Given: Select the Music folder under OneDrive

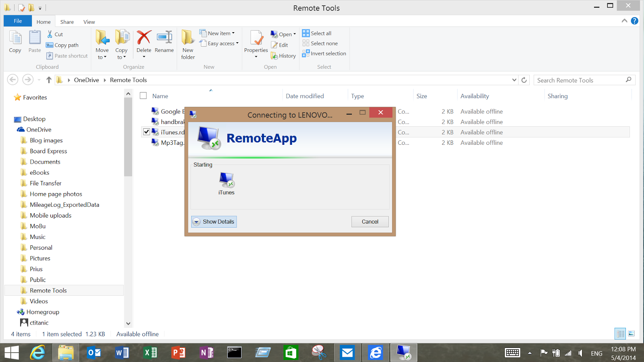Looking at the screenshot, I should pos(38,237).
